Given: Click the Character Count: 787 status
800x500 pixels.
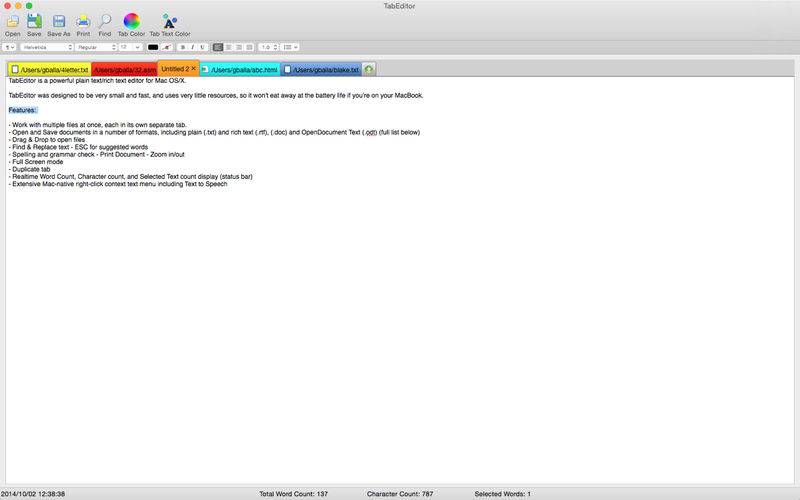Looking at the screenshot, I should pyautogui.click(x=399, y=494).
